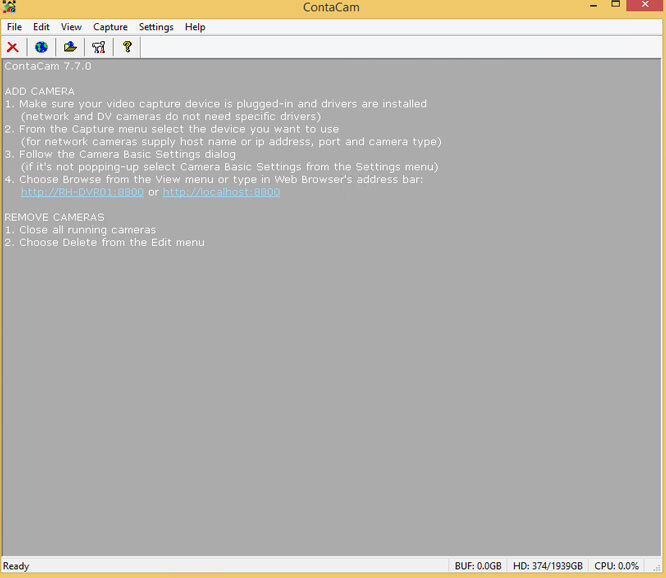Open the Edit menu

click(41, 27)
